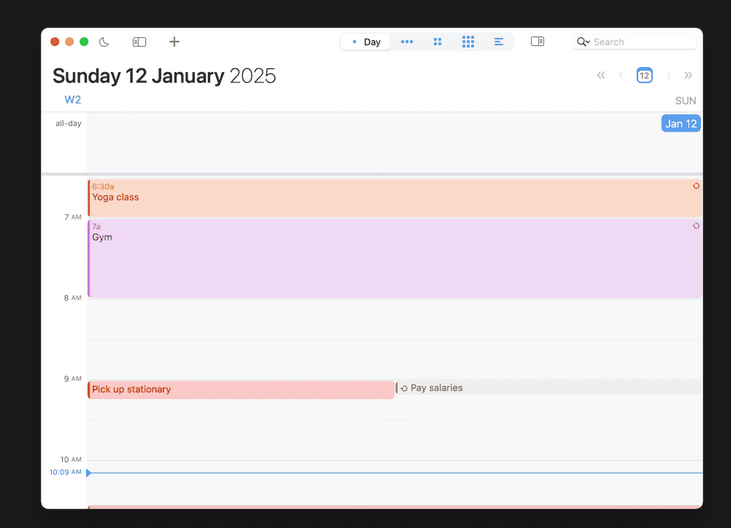Click the 10:09 AM current time marker

point(65,472)
